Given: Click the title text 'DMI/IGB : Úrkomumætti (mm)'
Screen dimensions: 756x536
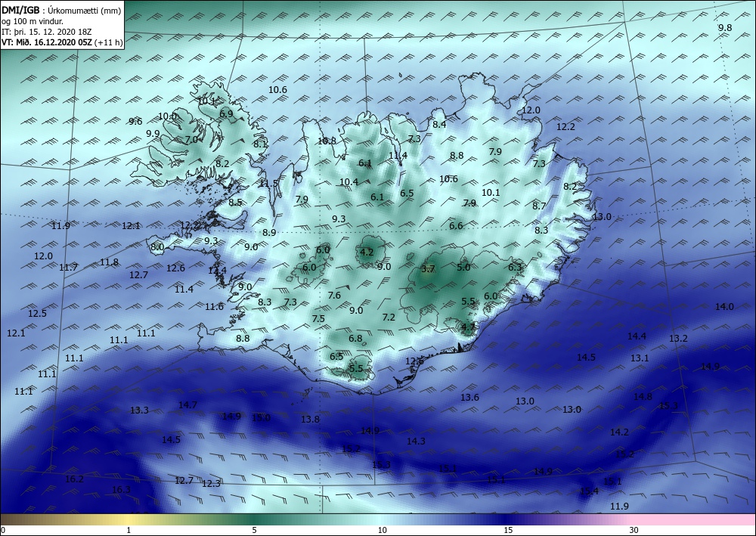Looking at the screenshot, I should (x=61, y=11).
